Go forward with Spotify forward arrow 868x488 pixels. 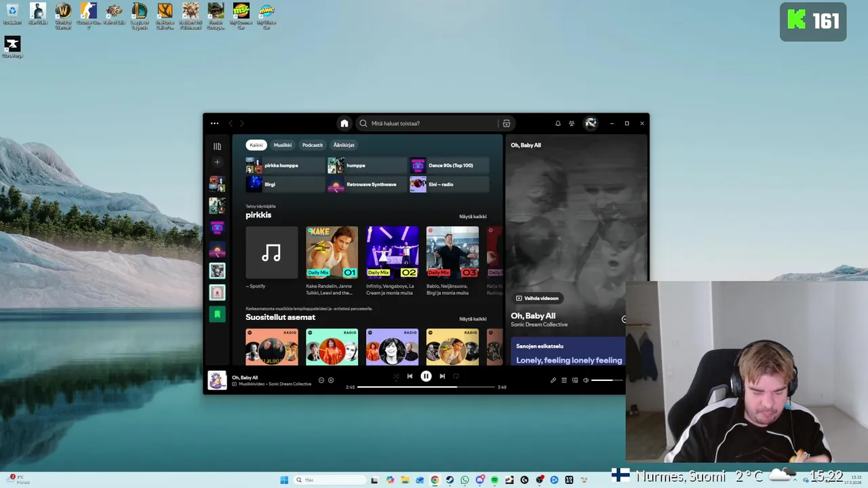click(x=241, y=123)
